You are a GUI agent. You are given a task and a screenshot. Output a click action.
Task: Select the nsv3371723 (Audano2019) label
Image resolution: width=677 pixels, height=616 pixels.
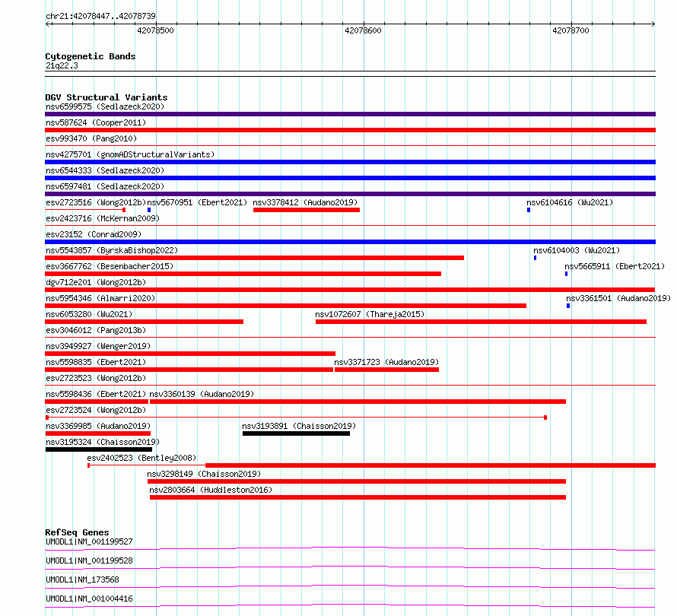pyautogui.click(x=386, y=362)
